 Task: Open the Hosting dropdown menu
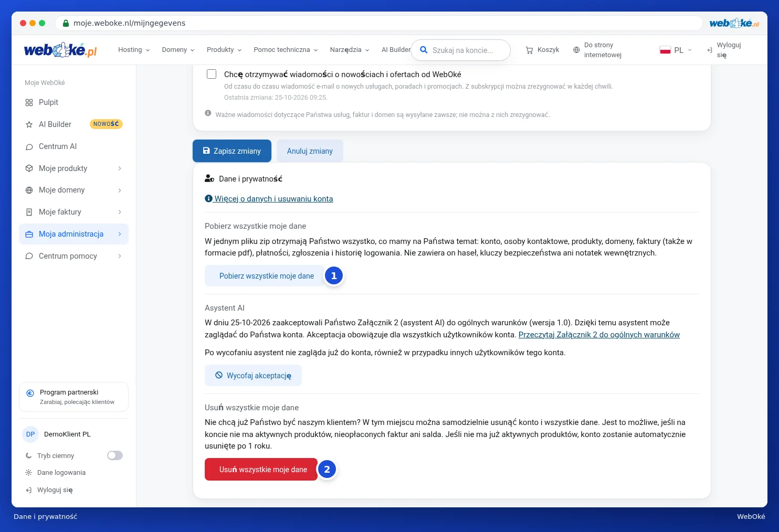point(134,50)
